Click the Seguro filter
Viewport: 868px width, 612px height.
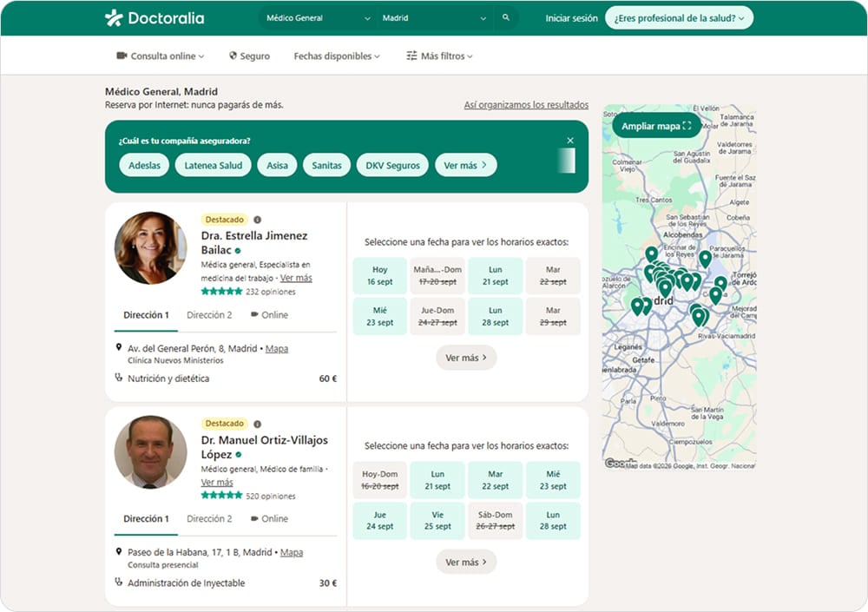point(249,56)
